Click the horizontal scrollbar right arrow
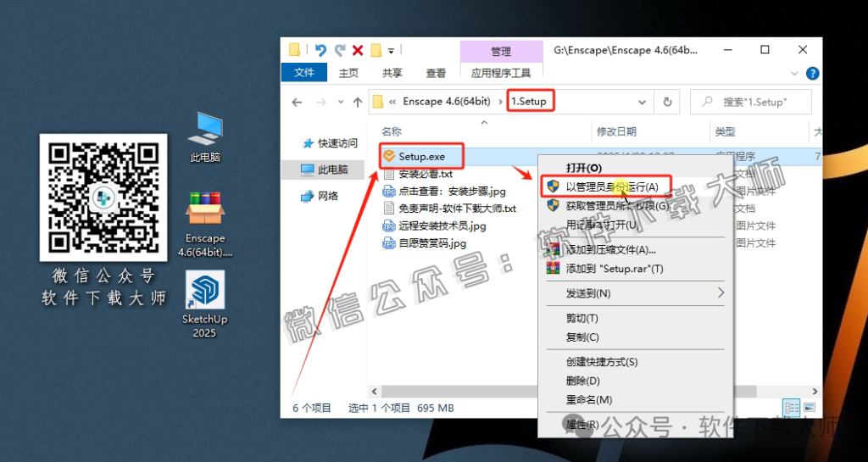868x462 pixels. coord(815,391)
